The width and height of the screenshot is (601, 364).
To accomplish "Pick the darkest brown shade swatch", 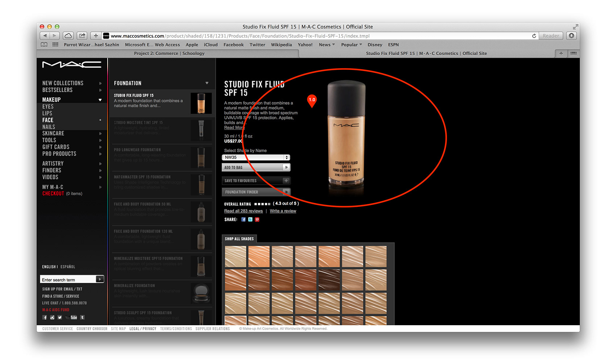I will click(x=329, y=280).
